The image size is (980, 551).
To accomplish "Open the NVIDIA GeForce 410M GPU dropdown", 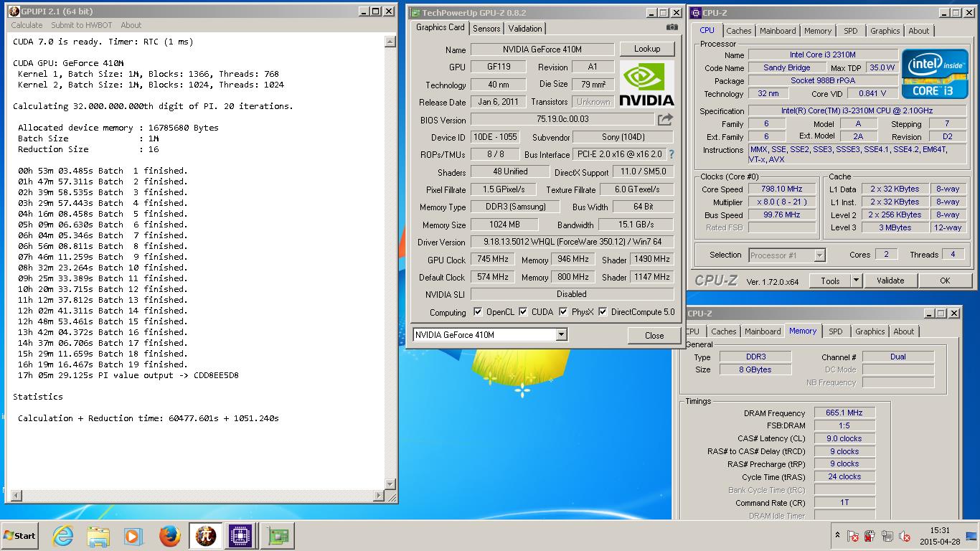I will (561, 335).
